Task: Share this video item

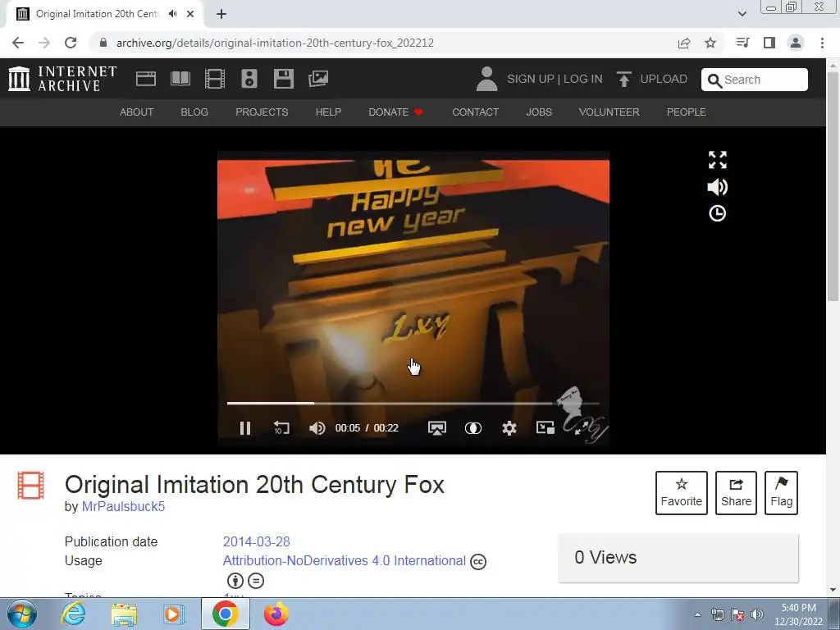Action: pyautogui.click(x=736, y=493)
